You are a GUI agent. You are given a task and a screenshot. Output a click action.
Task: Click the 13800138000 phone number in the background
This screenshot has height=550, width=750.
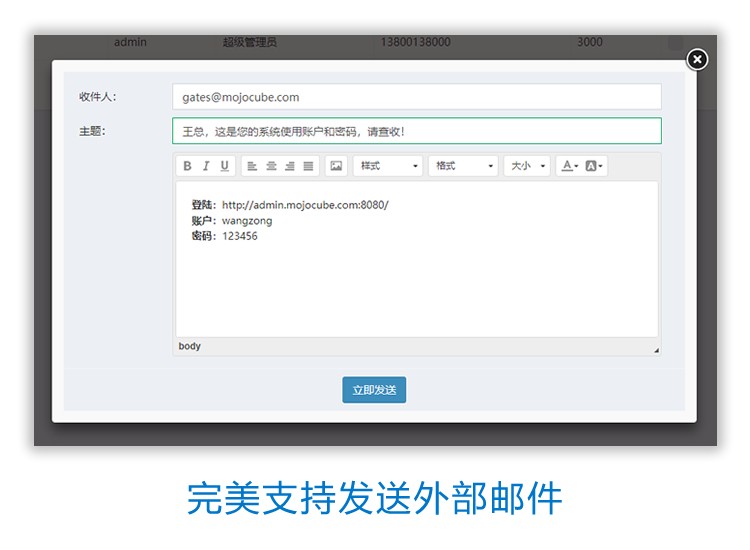[x=415, y=42]
